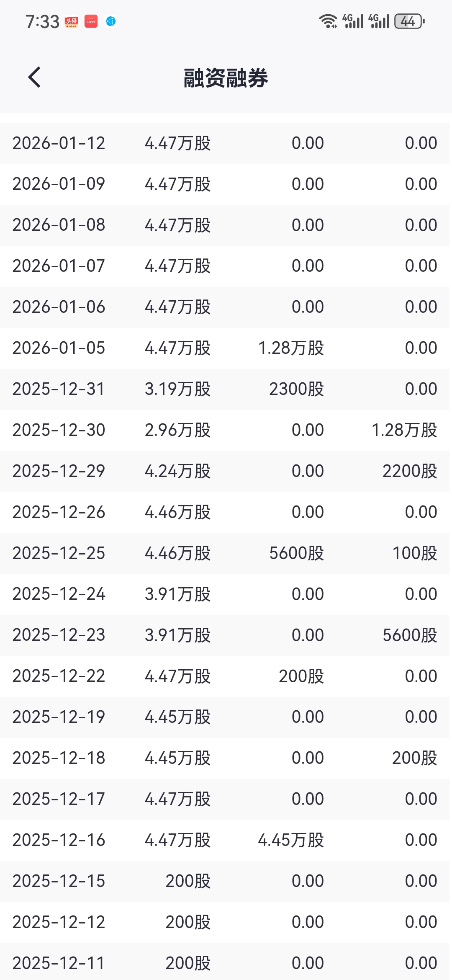Tap the battery level indicator showing 44
The image size is (452, 980).
point(409,21)
